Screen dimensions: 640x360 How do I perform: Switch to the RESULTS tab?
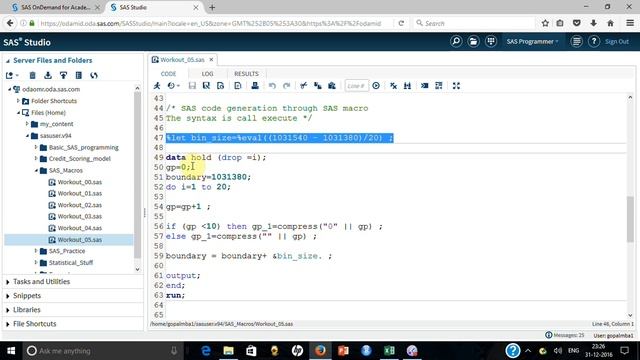(246, 73)
